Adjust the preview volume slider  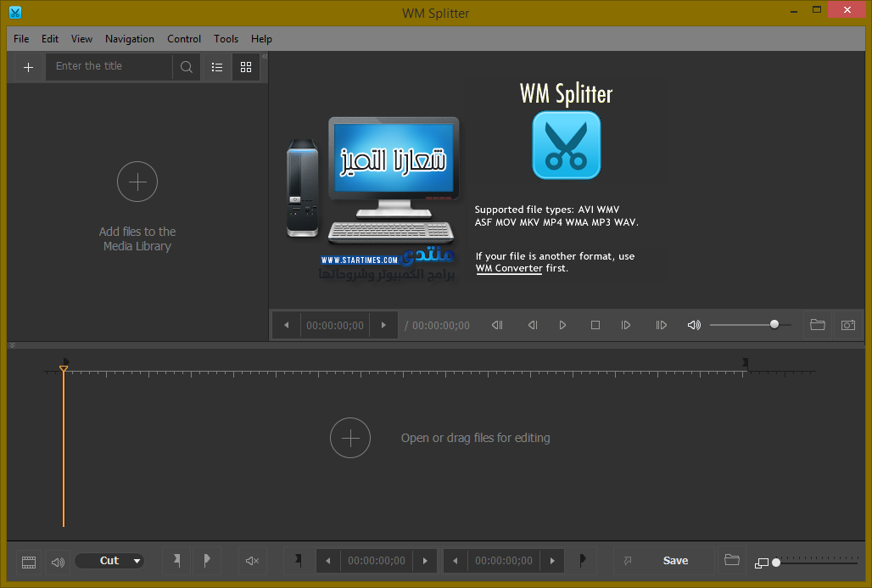(x=751, y=325)
